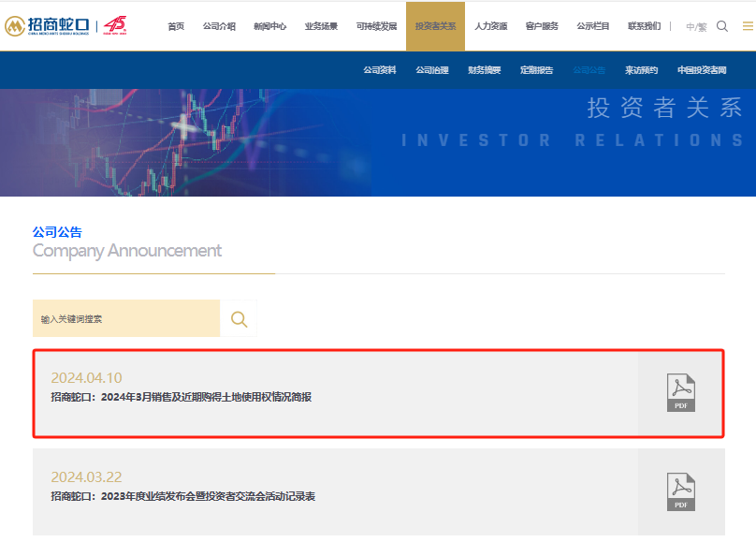Open 业务场景 menu item
The height and width of the screenshot is (542, 756).
click(321, 26)
